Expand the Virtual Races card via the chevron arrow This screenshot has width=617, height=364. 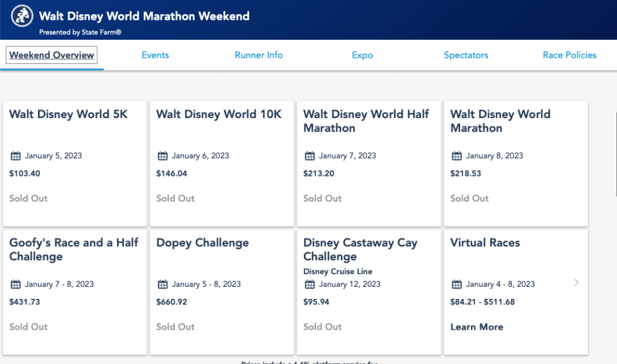click(x=576, y=282)
